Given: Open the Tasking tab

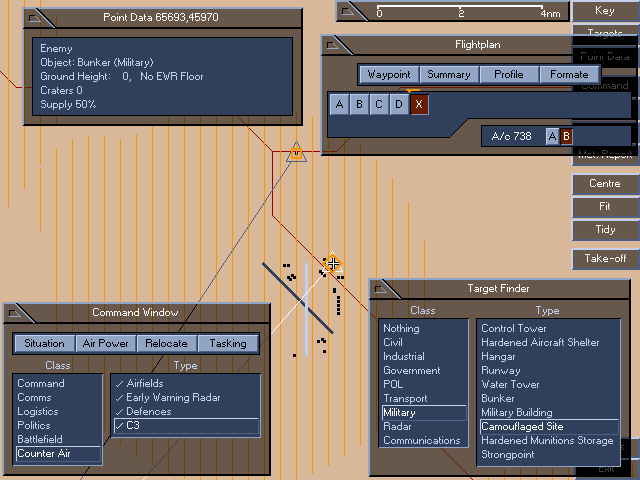Looking at the screenshot, I should (228, 343).
